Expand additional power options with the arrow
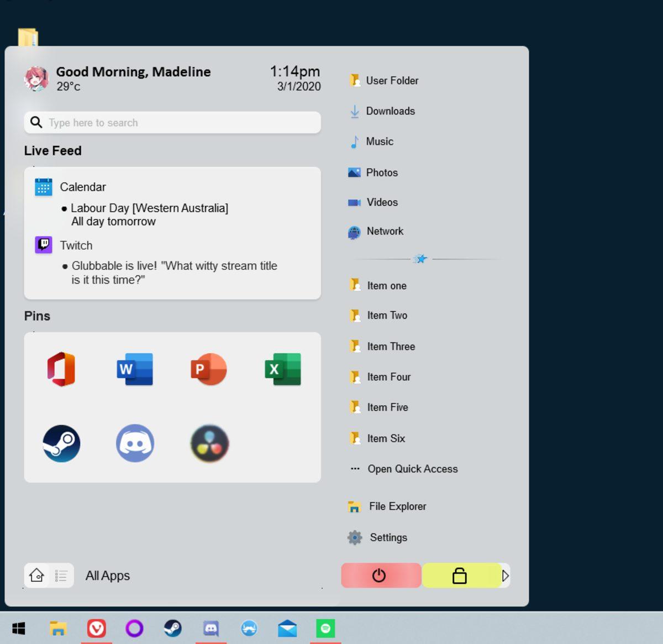663x644 pixels. (504, 575)
